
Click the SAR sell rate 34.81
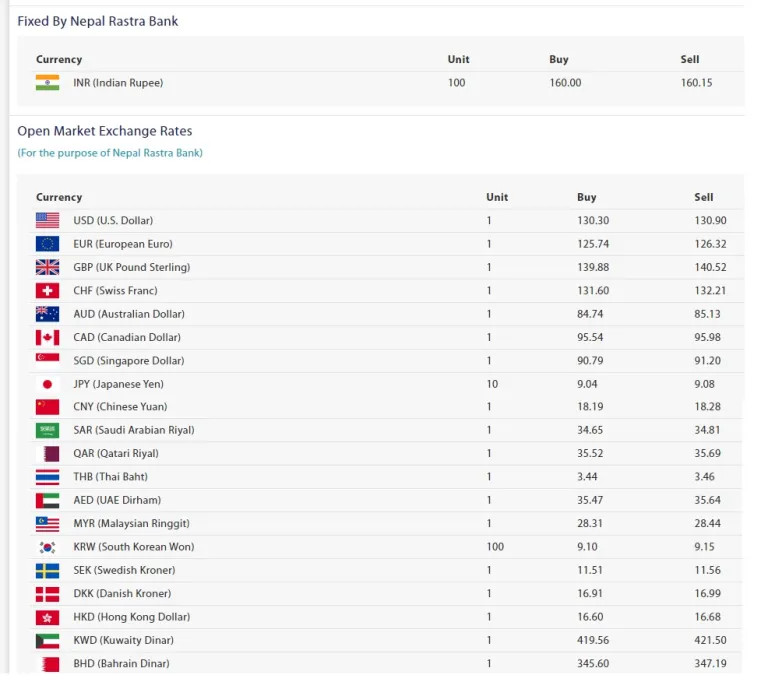[x=707, y=430]
